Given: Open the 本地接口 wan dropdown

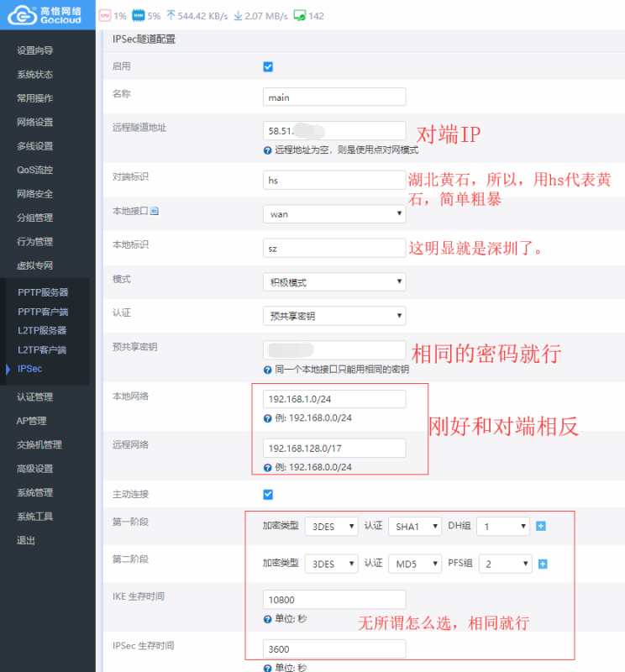Looking at the screenshot, I should point(334,214).
